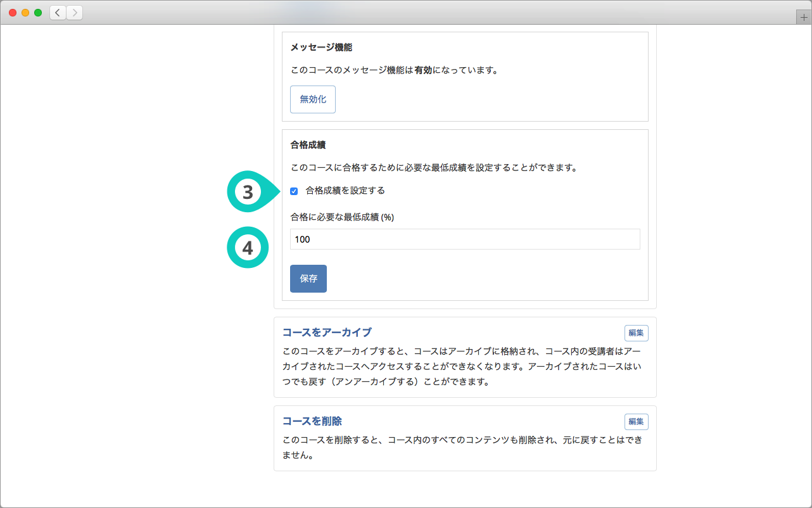
Task: Maximize the window with the green button
Action: click(x=38, y=13)
